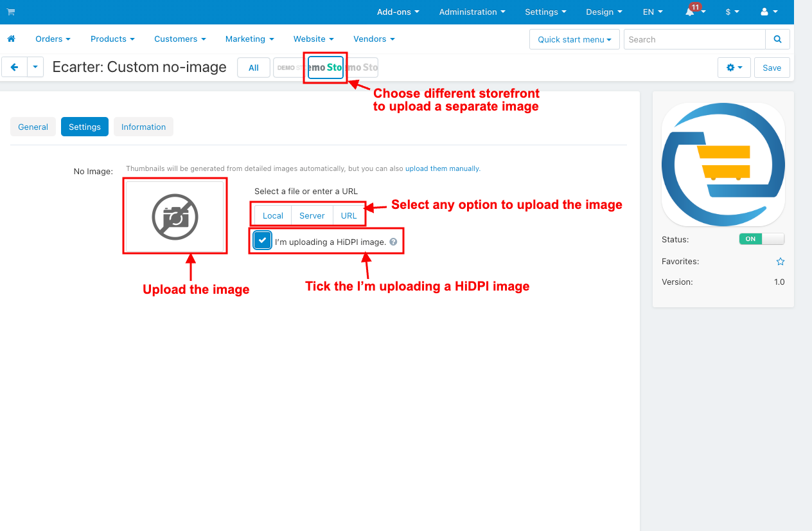The width and height of the screenshot is (812, 531).
Task: Expand the Quick start menu dropdown
Action: [x=574, y=39]
